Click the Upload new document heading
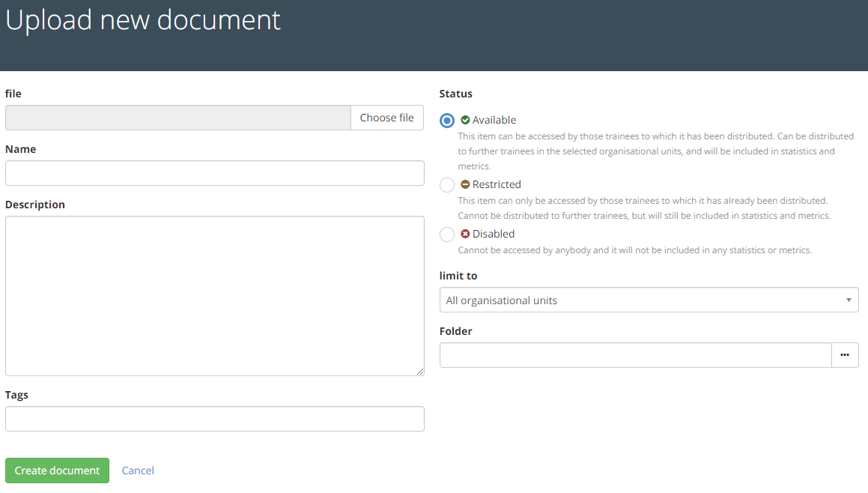Image resolution: width=868 pixels, height=493 pixels. 143,20
